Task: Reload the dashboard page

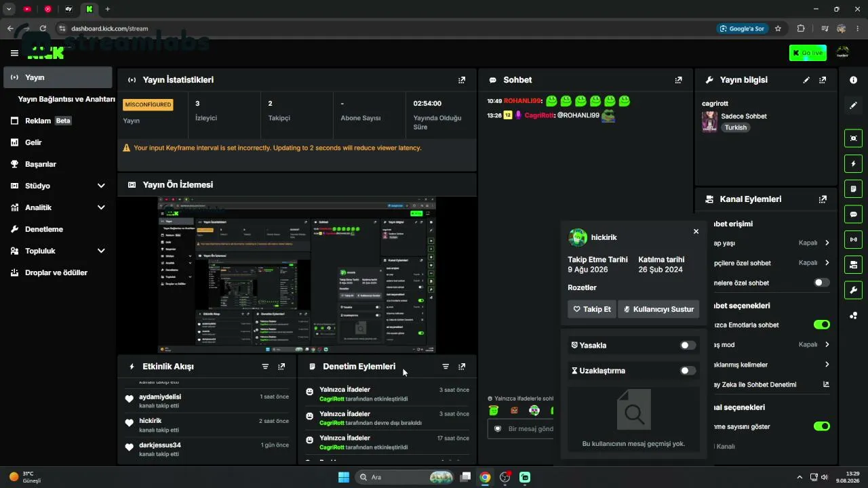Action: click(43, 28)
